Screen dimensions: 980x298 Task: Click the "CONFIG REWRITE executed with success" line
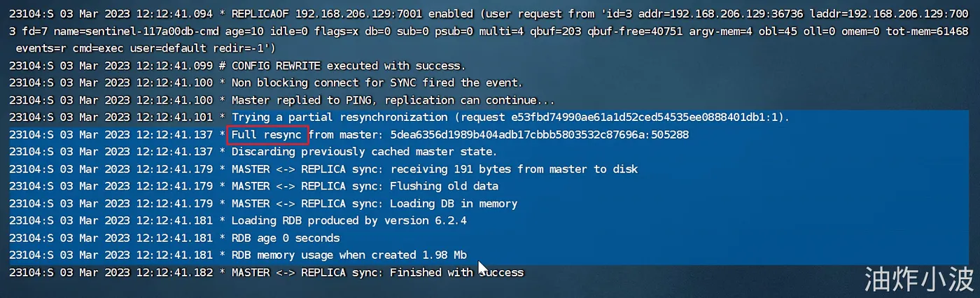pos(348,66)
